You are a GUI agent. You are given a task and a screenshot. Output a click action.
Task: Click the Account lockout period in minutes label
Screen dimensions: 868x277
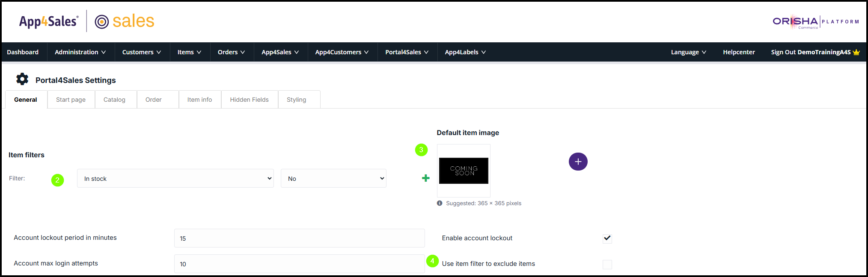65,238
